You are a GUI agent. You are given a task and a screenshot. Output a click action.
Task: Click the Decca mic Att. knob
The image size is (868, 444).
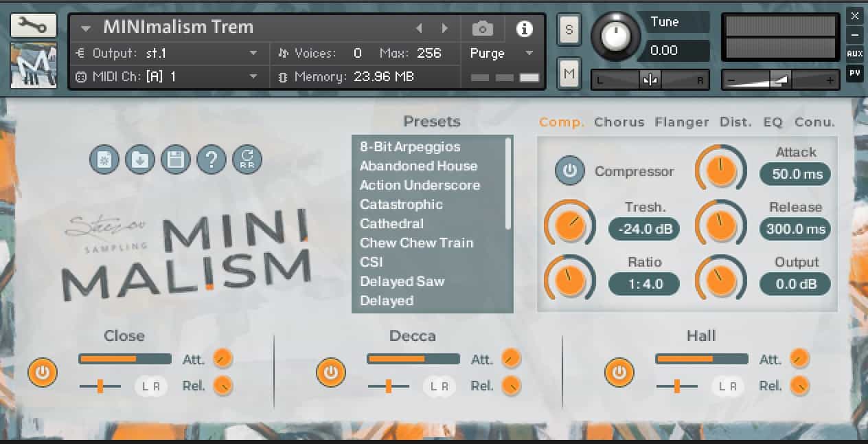(x=511, y=358)
